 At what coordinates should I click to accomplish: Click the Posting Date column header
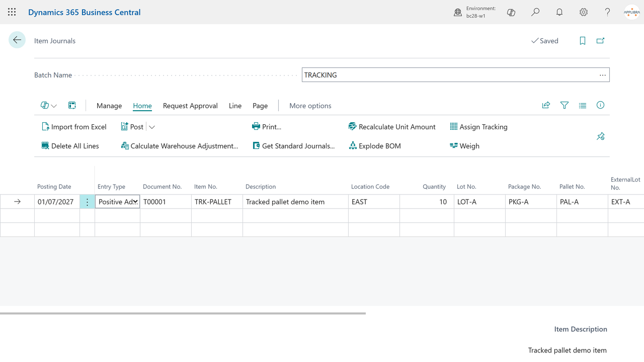(x=54, y=187)
